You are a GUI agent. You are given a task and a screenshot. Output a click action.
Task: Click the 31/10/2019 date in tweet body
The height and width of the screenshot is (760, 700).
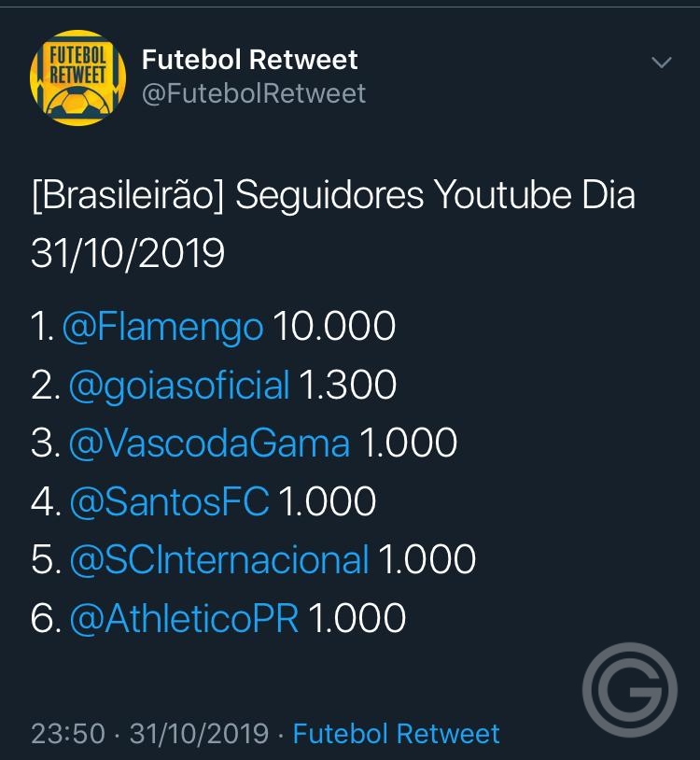[128, 254]
